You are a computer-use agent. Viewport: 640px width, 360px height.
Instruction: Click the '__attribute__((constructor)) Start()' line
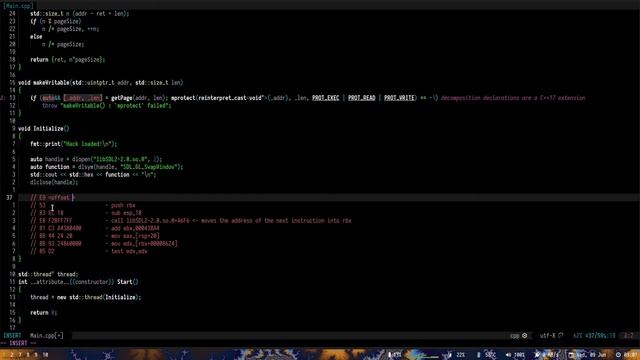pos(78,282)
